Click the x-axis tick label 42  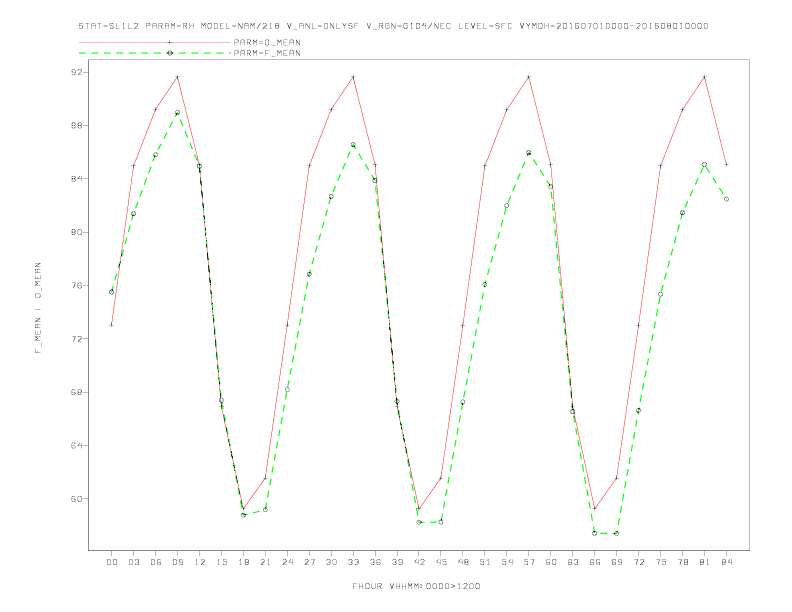click(x=419, y=562)
